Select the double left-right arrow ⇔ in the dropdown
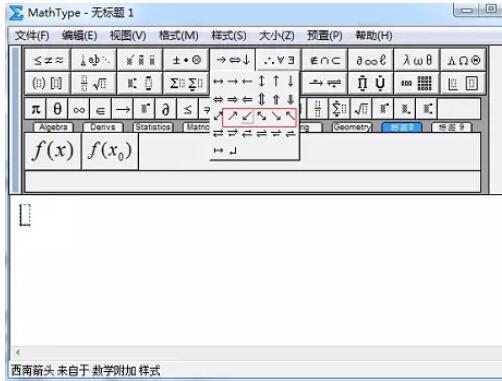Image resolution: width=502 pixels, height=381 pixels. (218, 99)
